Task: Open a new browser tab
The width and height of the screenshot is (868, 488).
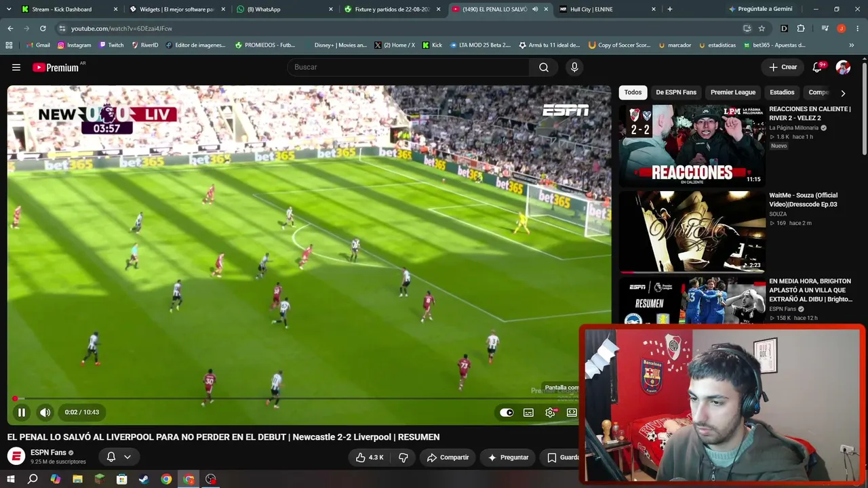Action: 670,9
